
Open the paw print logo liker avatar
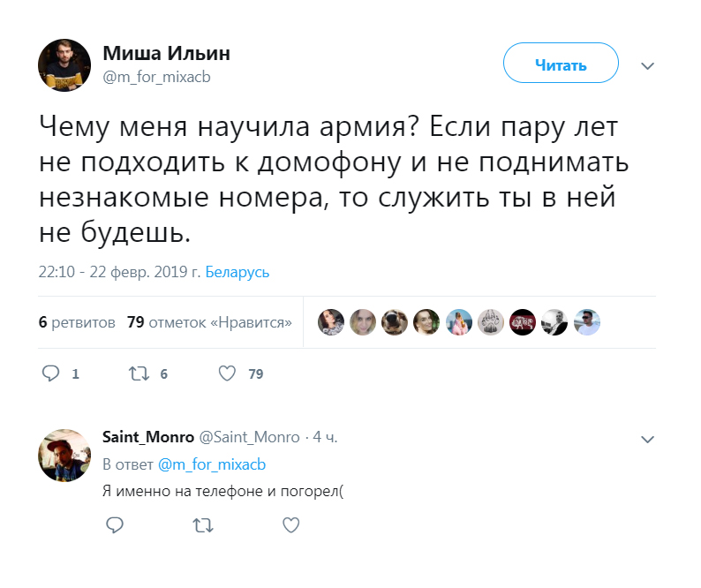coord(490,322)
